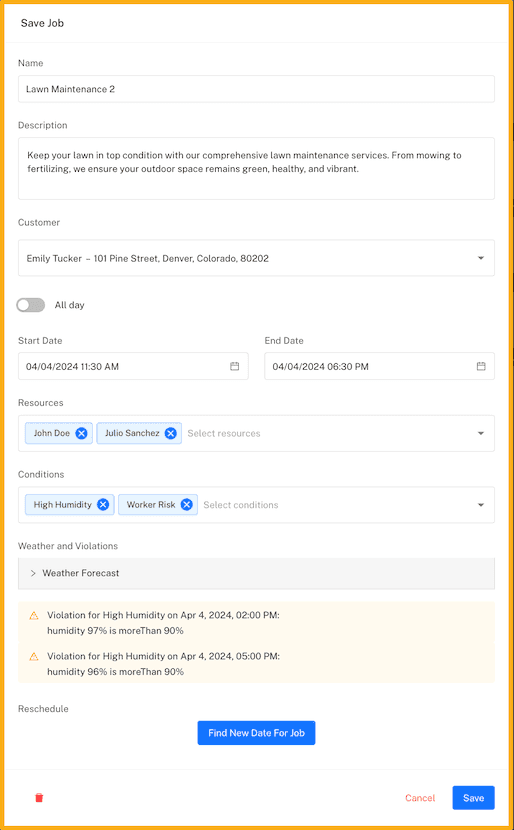Cancel the job edit

(x=420, y=798)
